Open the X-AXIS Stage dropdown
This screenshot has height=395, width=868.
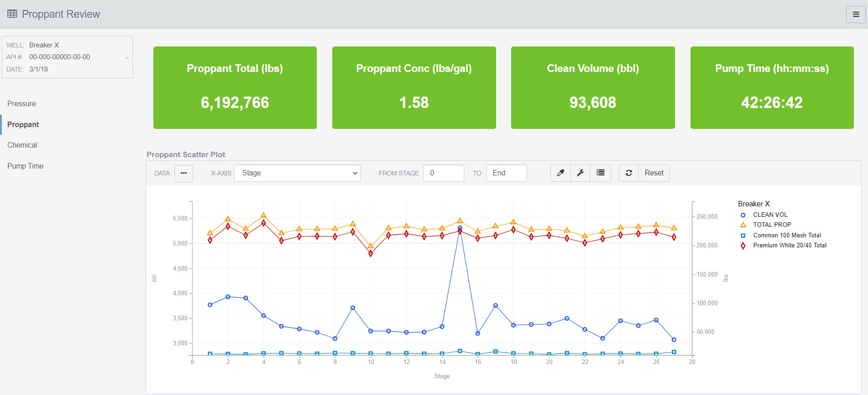[x=297, y=173]
